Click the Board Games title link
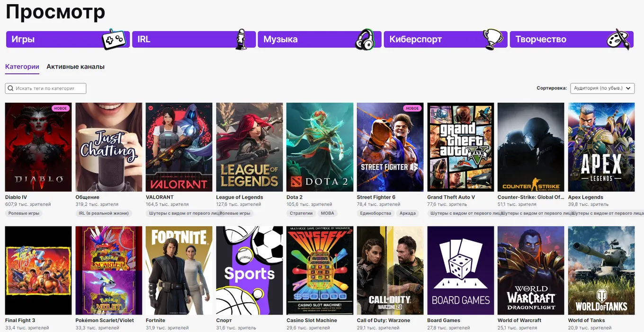The width and height of the screenshot is (644, 332). coord(444,321)
